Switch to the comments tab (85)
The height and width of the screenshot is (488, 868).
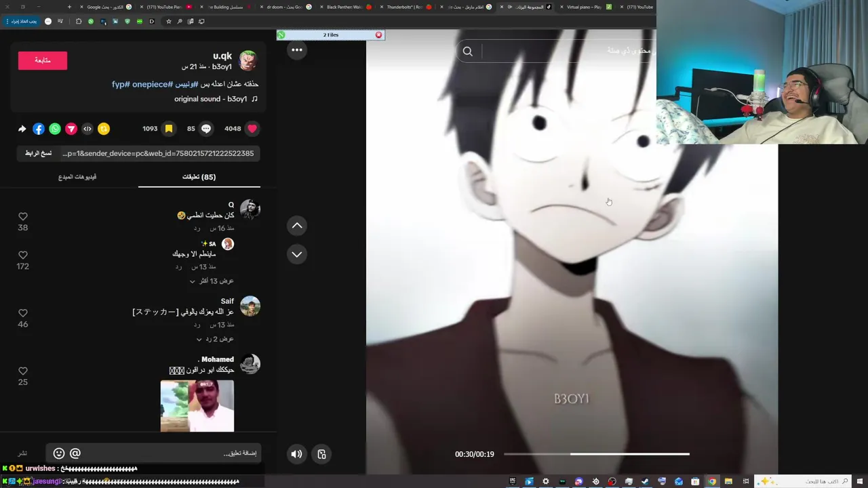[199, 177]
